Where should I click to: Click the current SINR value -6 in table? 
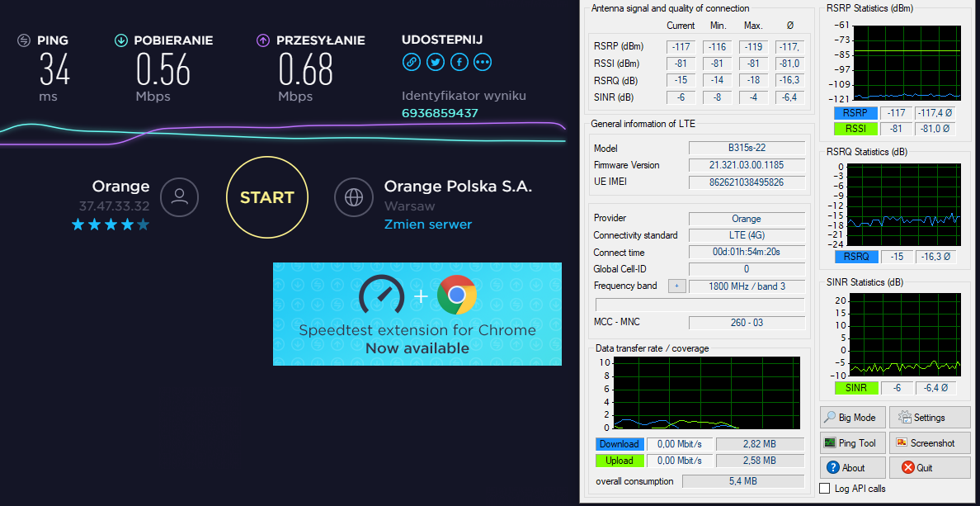(x=681, y=97)
